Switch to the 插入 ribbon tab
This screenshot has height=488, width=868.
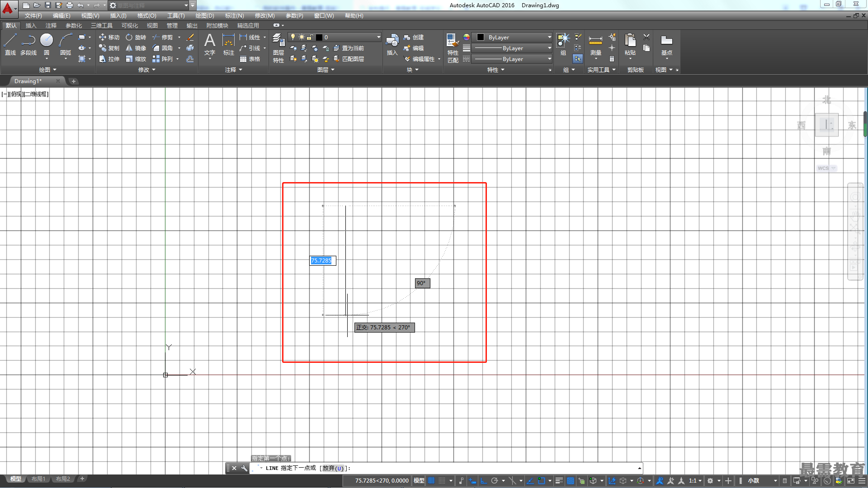point(31,25)
